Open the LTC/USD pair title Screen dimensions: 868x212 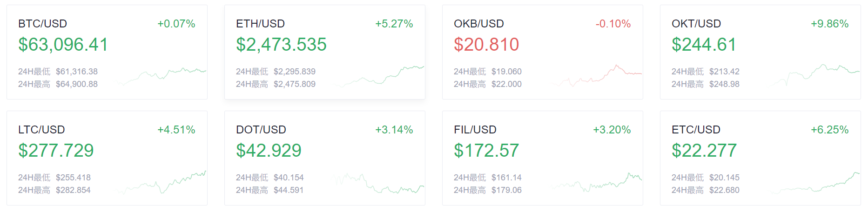41,130
